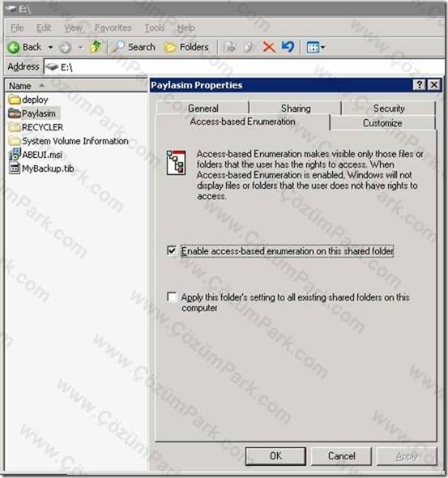Select the deploy folder
Screen dimensions: 448x478
click(28, 100)
